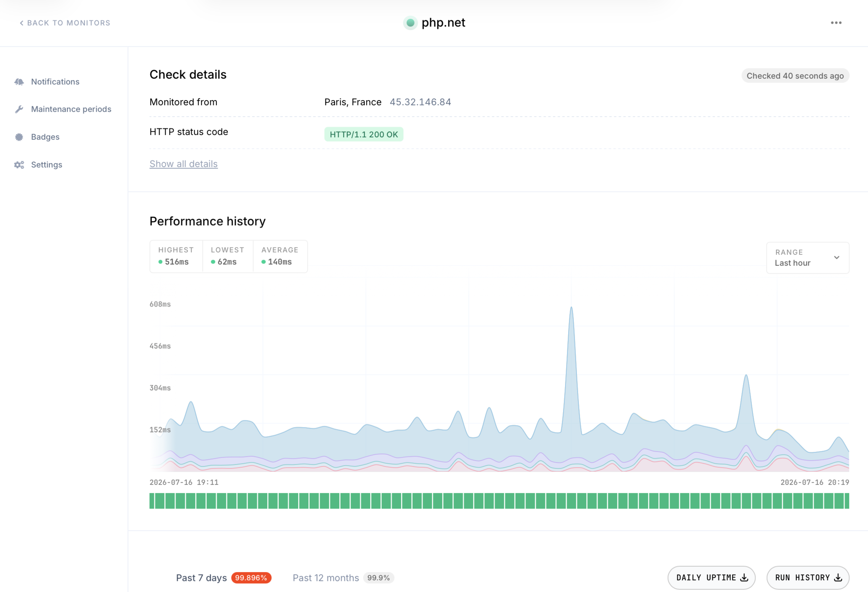Click the 99.9% uptime badge
This screenshot has width=868, height=592.
379,578
